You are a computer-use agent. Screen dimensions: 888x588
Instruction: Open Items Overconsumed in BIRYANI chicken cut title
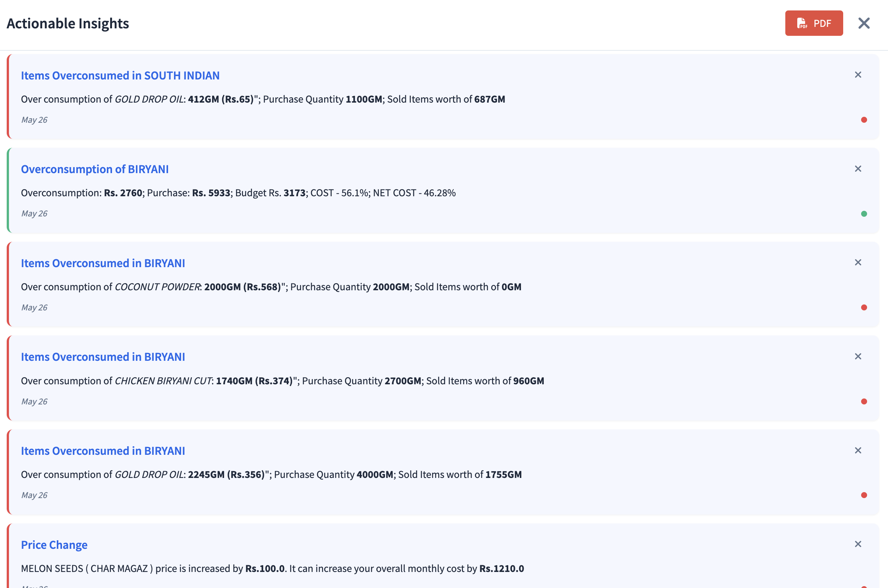pyautogui.click(x=103, y=357)
